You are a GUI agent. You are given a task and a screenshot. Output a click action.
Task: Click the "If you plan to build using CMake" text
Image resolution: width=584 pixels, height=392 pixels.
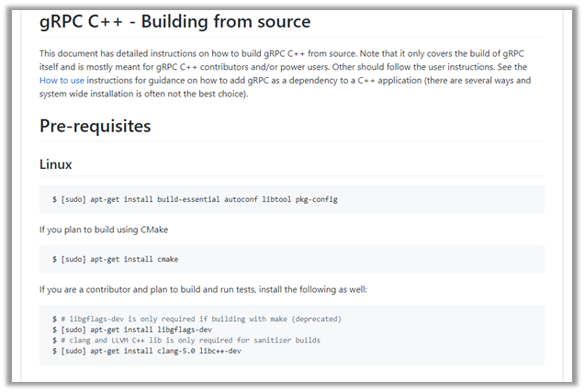(104, 230)
